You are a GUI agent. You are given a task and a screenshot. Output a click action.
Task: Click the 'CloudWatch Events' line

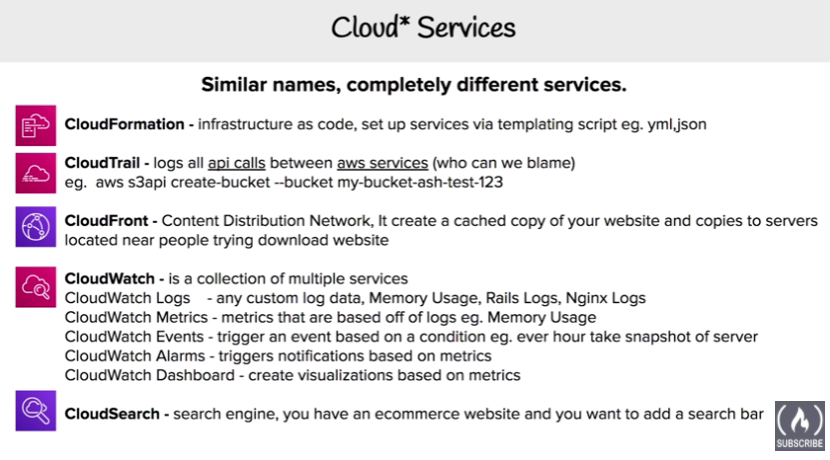click(x=411, y=337)
